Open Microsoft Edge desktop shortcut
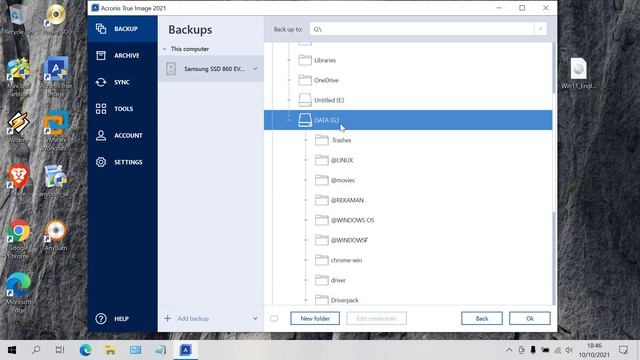 [x=18, y=293]
